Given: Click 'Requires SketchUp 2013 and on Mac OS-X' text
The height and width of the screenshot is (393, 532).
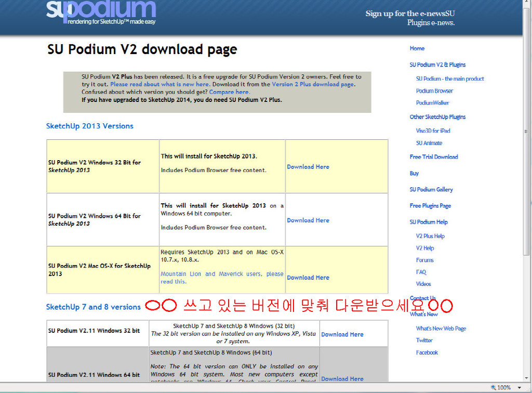Looking at the screenshot, I should [222, 252].
